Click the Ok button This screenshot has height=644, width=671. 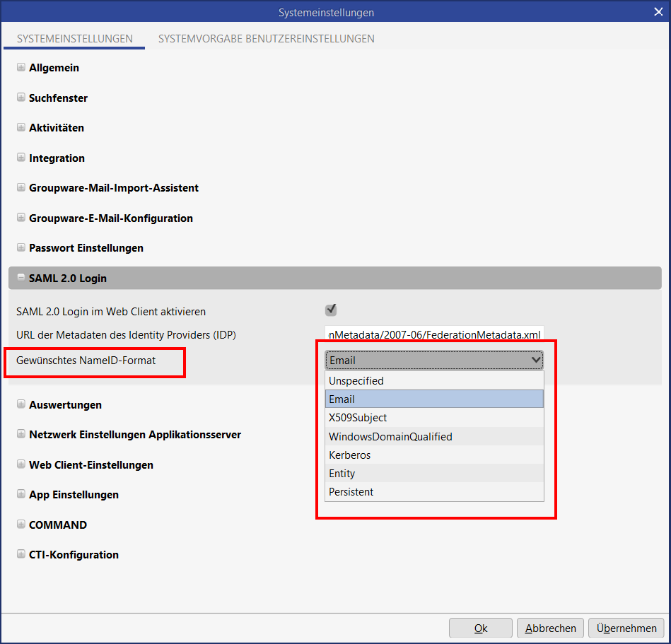point(481,628)
